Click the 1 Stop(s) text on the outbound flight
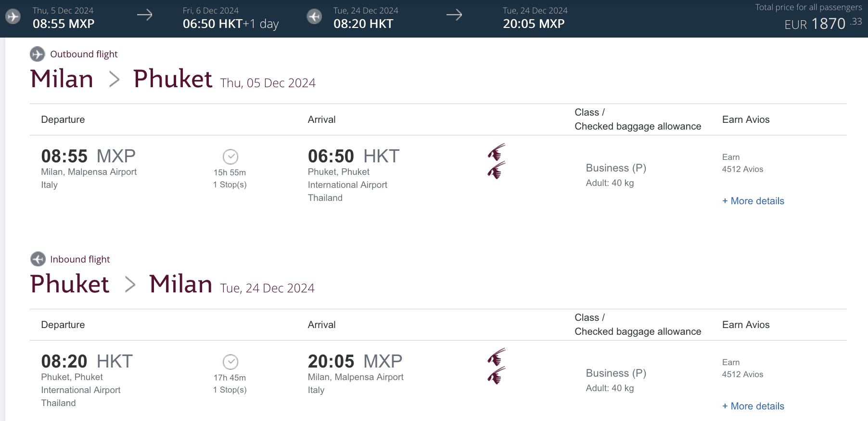 [x=230, y=184]
